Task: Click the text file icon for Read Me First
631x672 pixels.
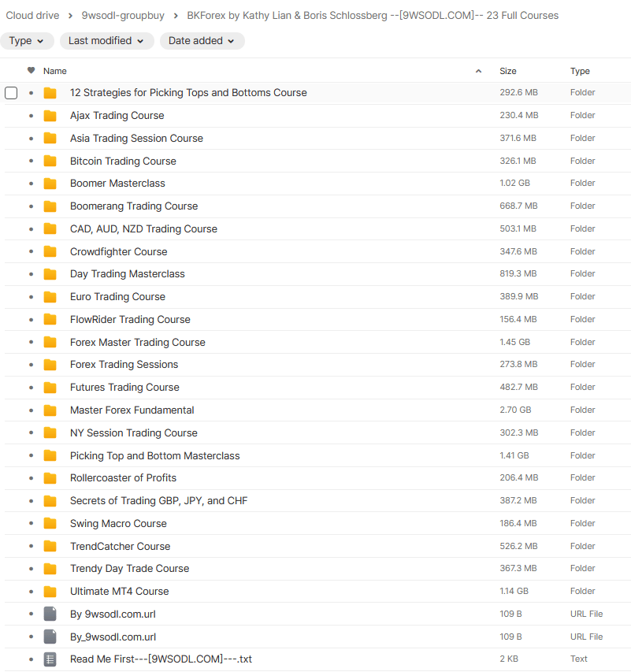Action: coord(50,659)
